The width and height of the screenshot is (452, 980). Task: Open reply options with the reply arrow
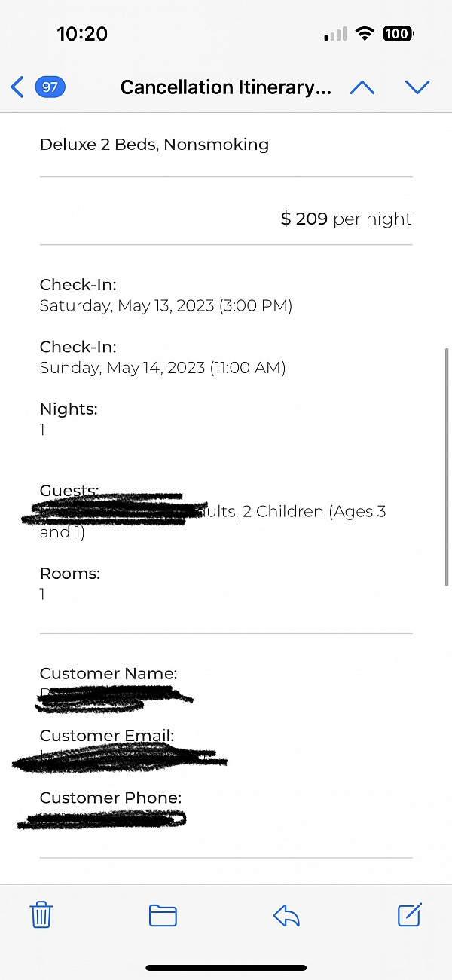click(x=286, y=915)
